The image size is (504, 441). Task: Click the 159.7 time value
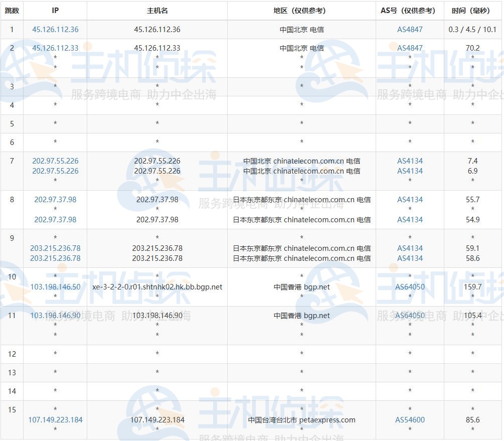pyautogui.click(x=472, y=287)
